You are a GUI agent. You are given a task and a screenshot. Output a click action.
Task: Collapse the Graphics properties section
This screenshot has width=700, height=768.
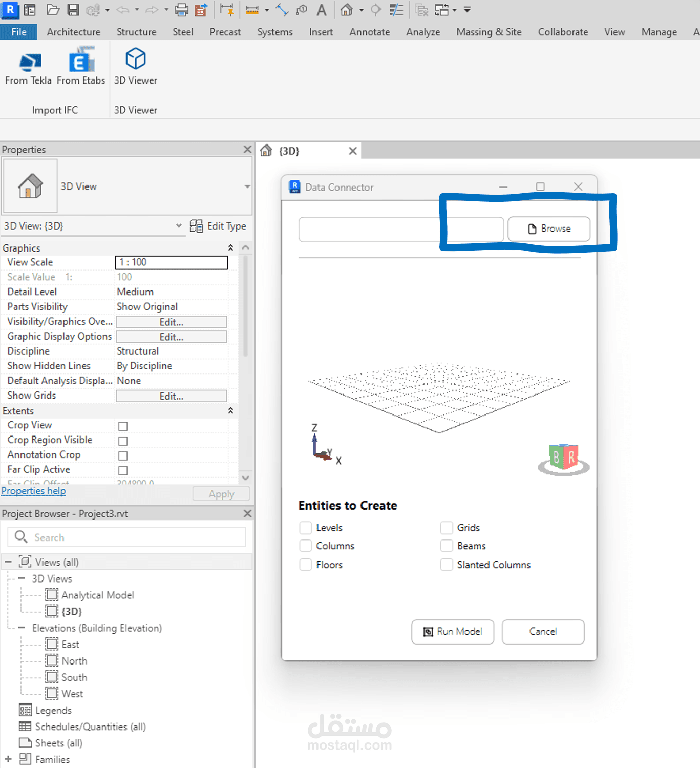pos(230,248)
